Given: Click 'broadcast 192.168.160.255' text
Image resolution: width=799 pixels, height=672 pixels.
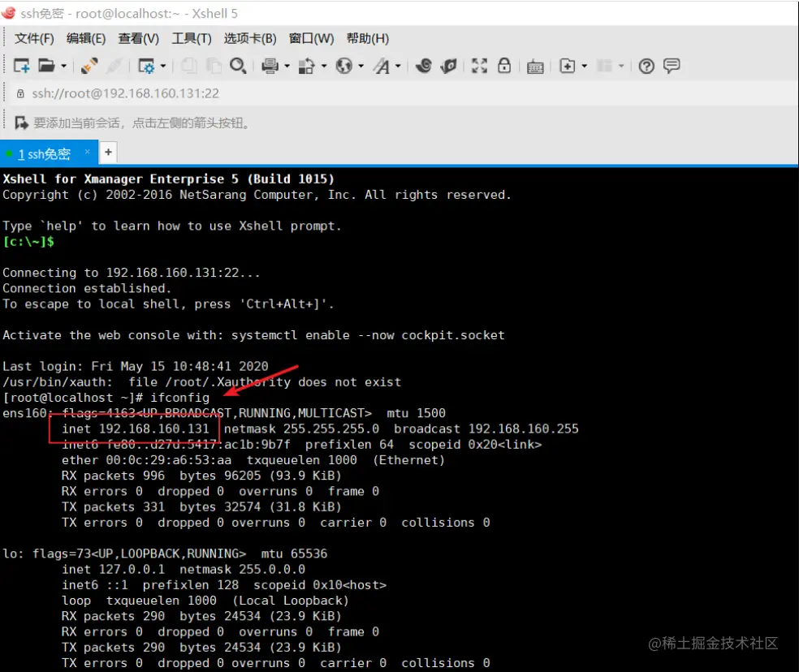Looking at the screenshot, I should 486,429.
